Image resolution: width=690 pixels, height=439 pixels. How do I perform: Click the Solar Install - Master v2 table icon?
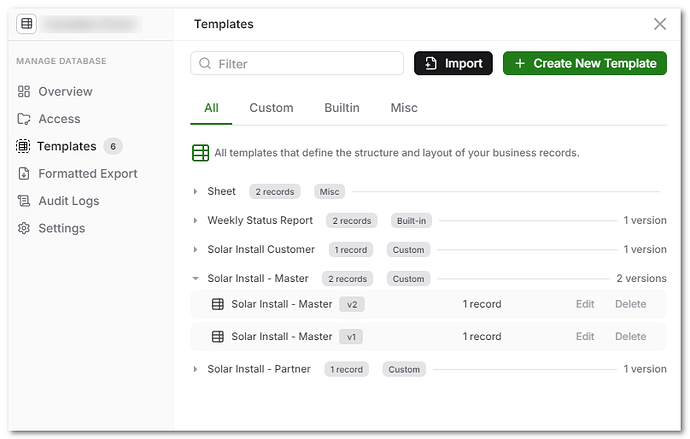(x=218, y=304)
